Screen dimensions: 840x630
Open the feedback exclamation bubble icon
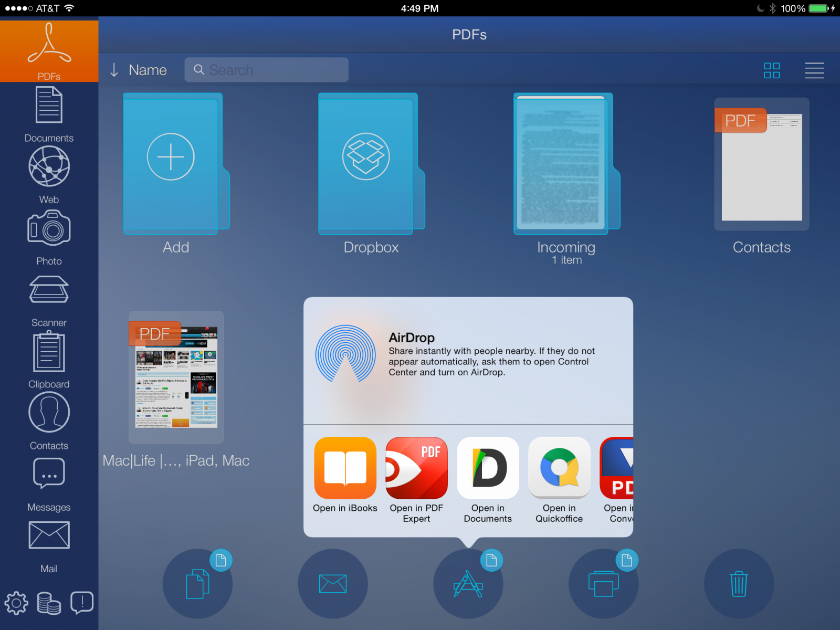click(82, 603)
